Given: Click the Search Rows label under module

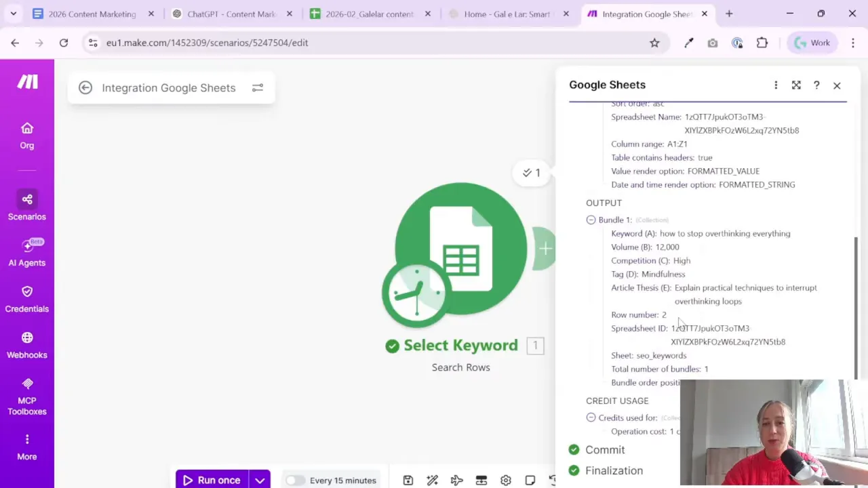Looking at the screenshot, I should [x=460, y=367].
